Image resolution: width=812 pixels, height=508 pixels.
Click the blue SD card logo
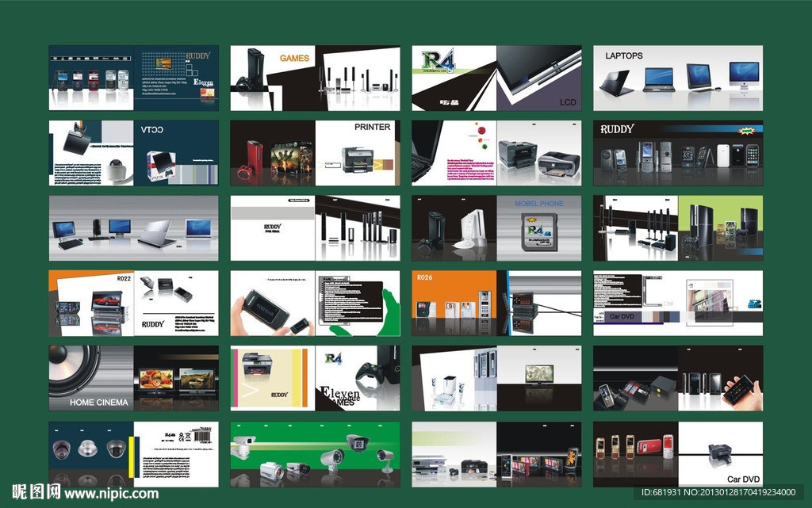(755, 304)
